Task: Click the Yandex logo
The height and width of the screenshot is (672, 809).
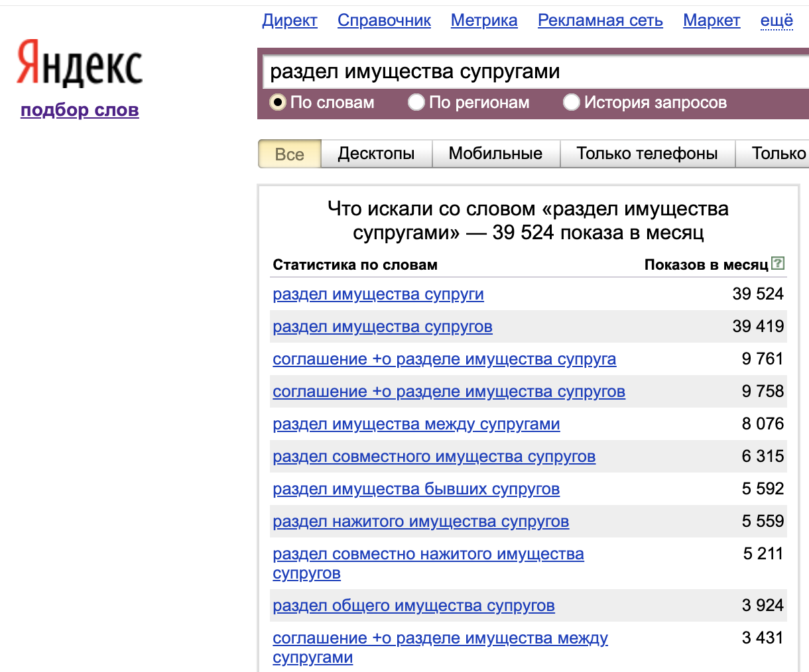Action: click(80, 64)
